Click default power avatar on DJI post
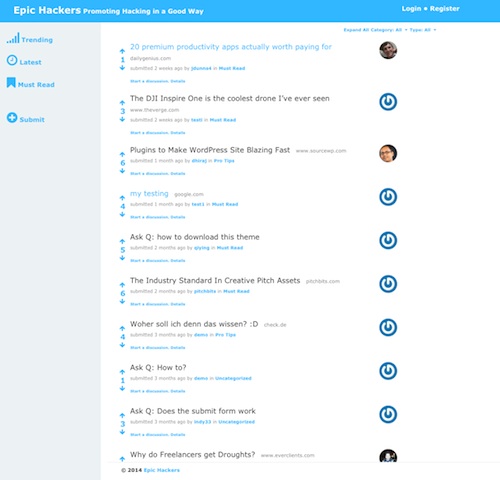Screen dimensions: 500x480 [x=388, y=102]
